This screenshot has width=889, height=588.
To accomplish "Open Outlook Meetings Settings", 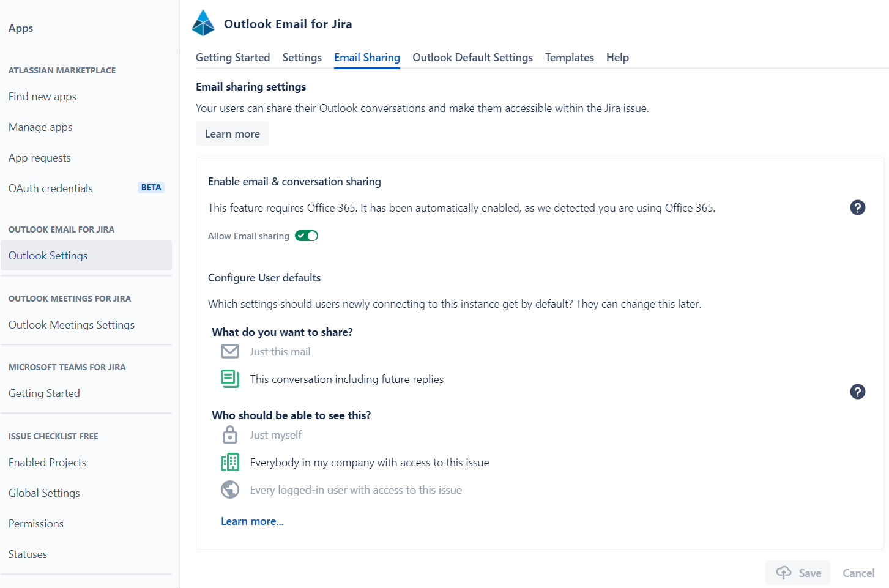I will (x=71, y=324).
